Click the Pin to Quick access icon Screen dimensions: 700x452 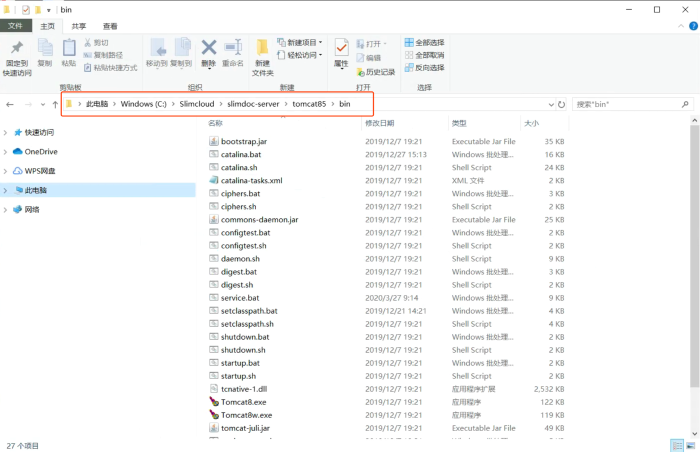click(17, 47)
